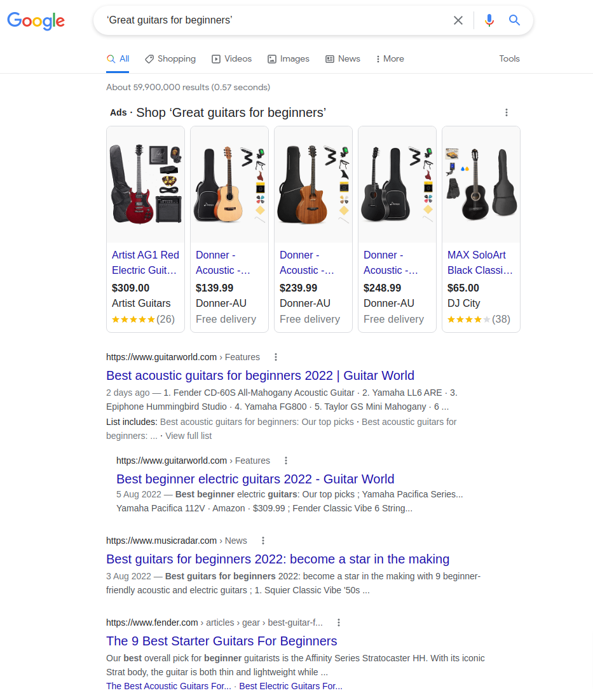Open the Guitar World best acoustic guitars article
This screenshot has height=700, width=593.
[259, 375]
